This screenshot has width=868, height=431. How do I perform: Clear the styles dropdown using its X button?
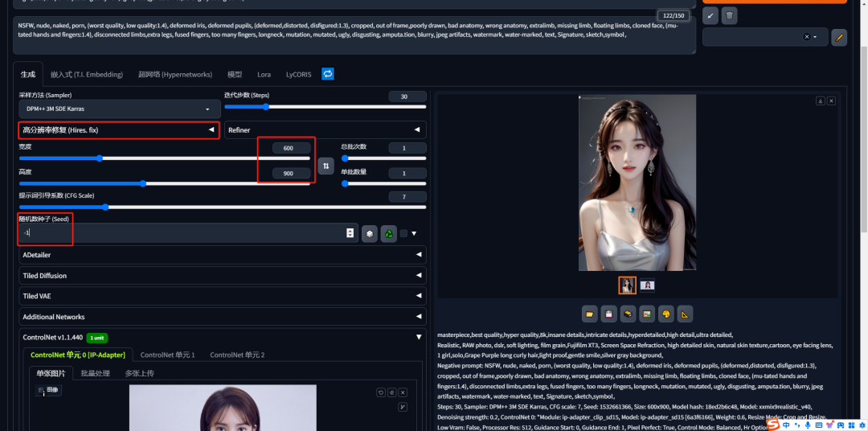807,37
